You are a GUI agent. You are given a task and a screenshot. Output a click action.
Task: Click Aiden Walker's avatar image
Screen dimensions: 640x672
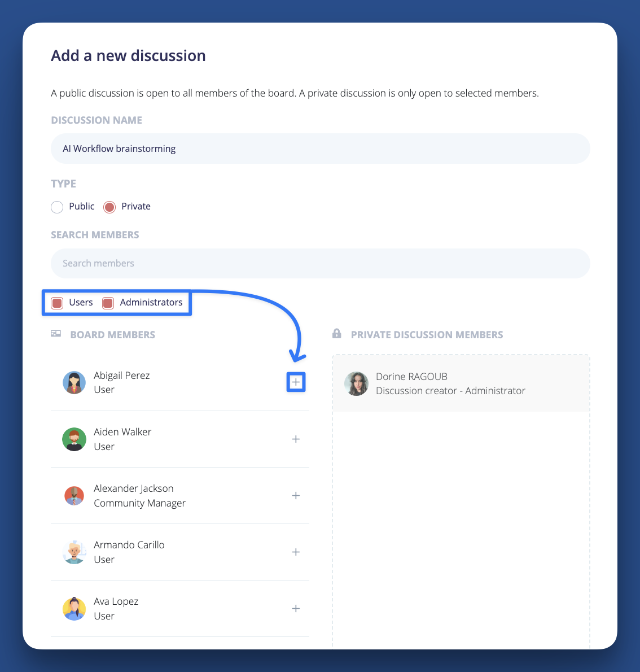tap(74, 439)
